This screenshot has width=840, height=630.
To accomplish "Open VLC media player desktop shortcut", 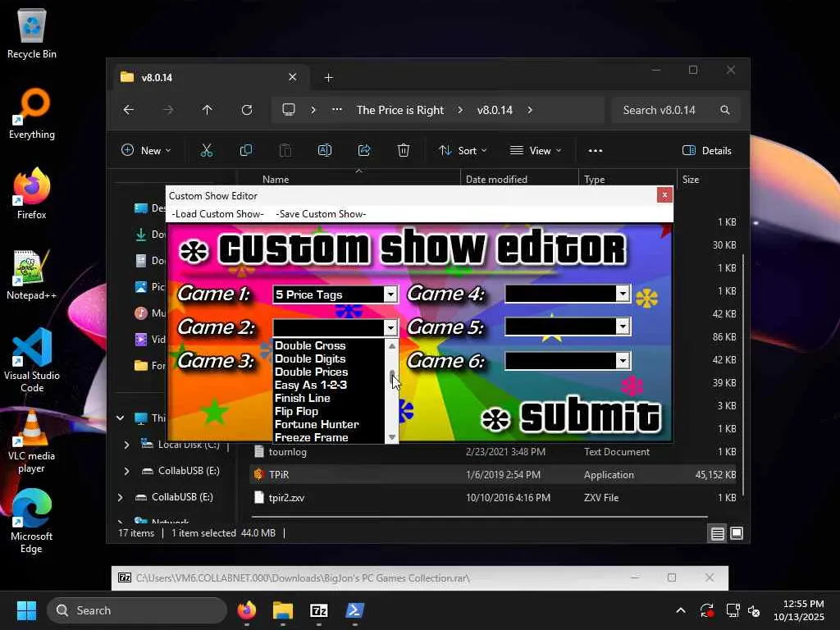I will point(32,441).
